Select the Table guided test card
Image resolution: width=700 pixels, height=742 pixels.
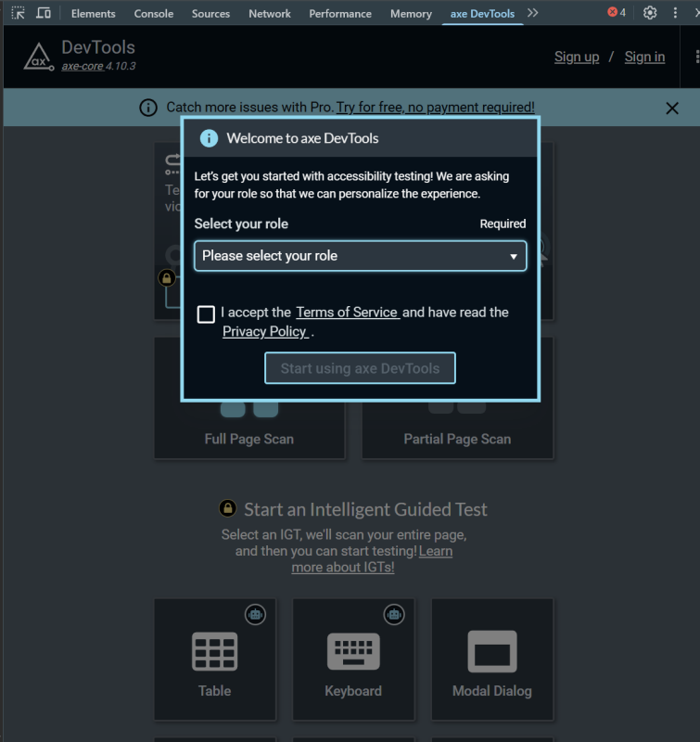click(215, 659)
